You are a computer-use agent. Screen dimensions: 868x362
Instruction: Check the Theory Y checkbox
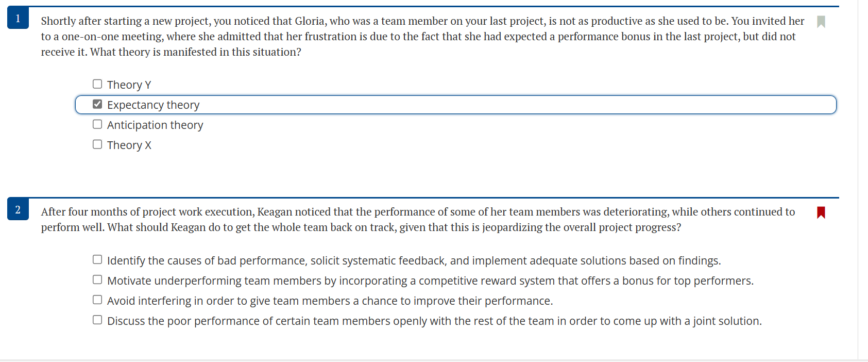click(x=97, y=84)
